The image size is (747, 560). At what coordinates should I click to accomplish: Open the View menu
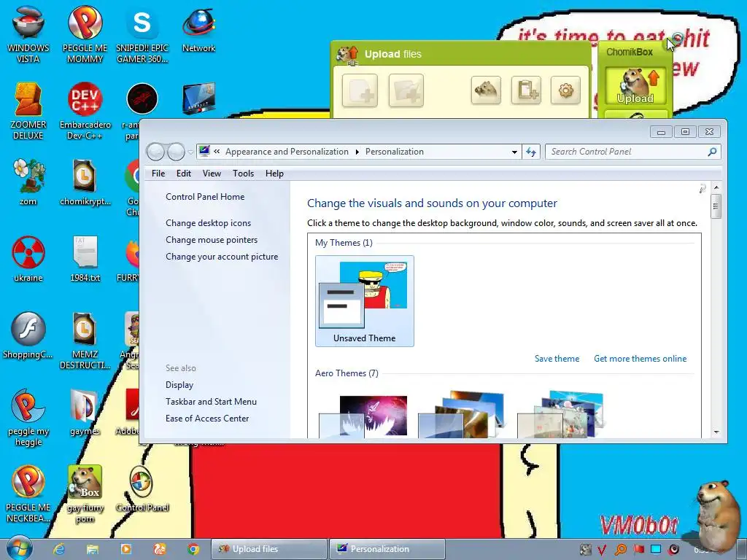coord(212,174)
